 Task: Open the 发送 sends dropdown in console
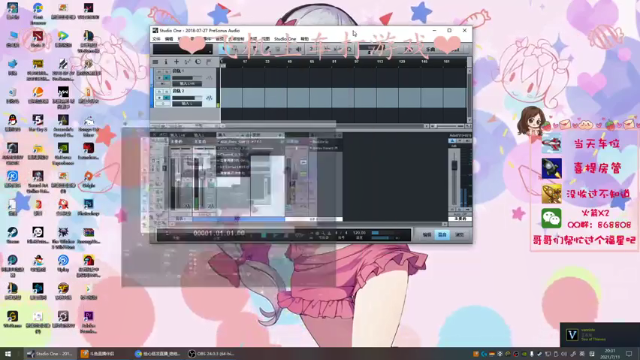(267, 135)
